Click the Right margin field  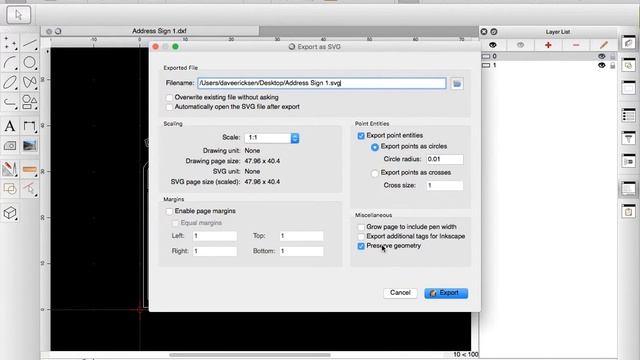click(215, 251)
